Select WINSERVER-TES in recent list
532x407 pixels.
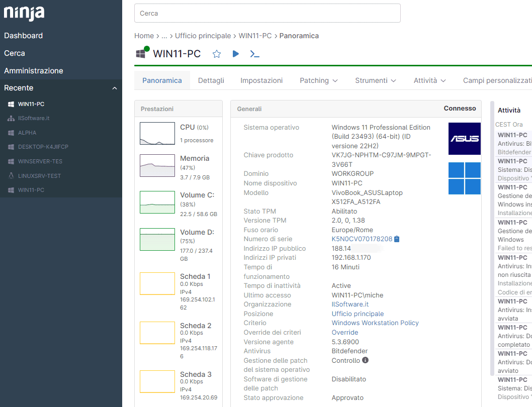tap(40, 161)
